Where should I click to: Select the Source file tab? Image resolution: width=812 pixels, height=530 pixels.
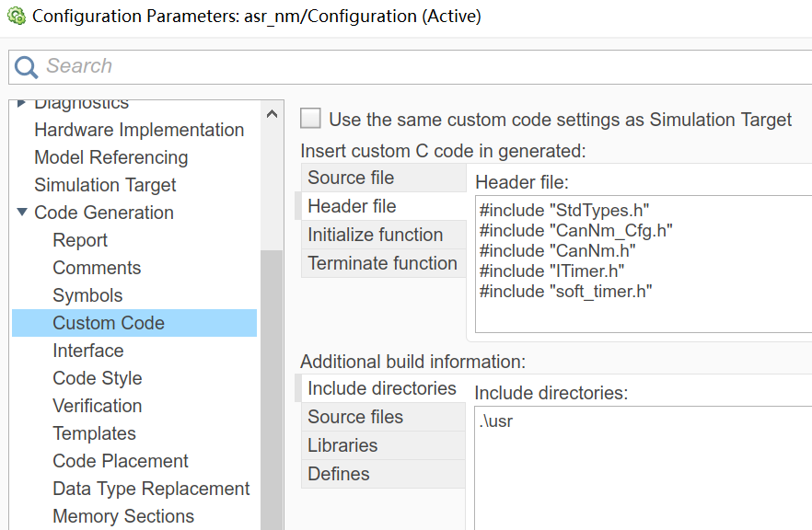pyautogui.click(x=383, y=178)
